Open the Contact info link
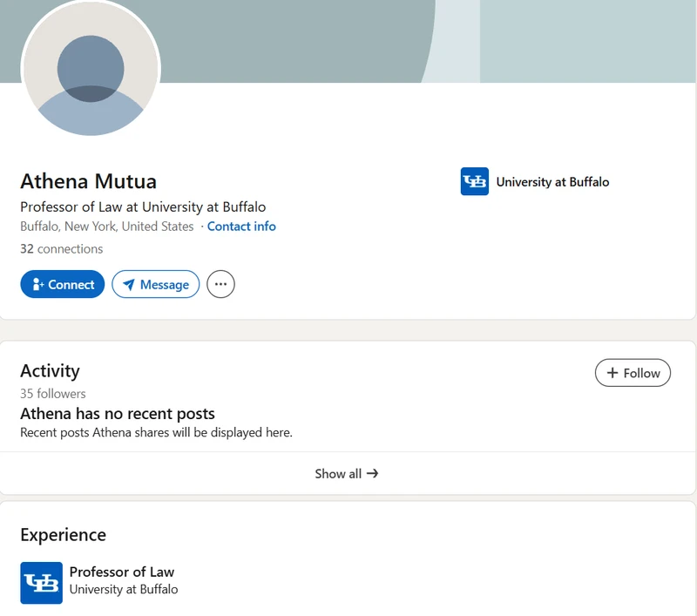Screen dimensions: 697x616 tap(241, 227)
